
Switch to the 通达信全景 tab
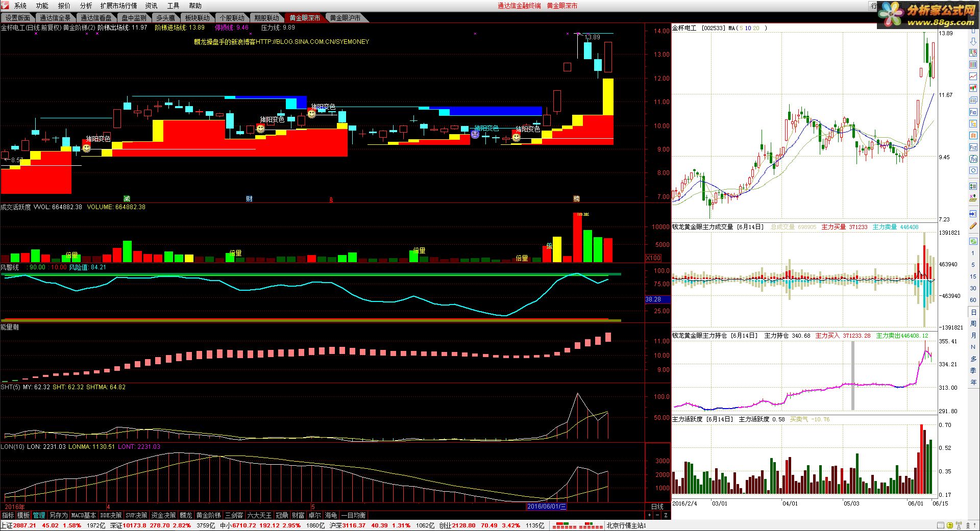pyautogui.click(x=55, y=18)
